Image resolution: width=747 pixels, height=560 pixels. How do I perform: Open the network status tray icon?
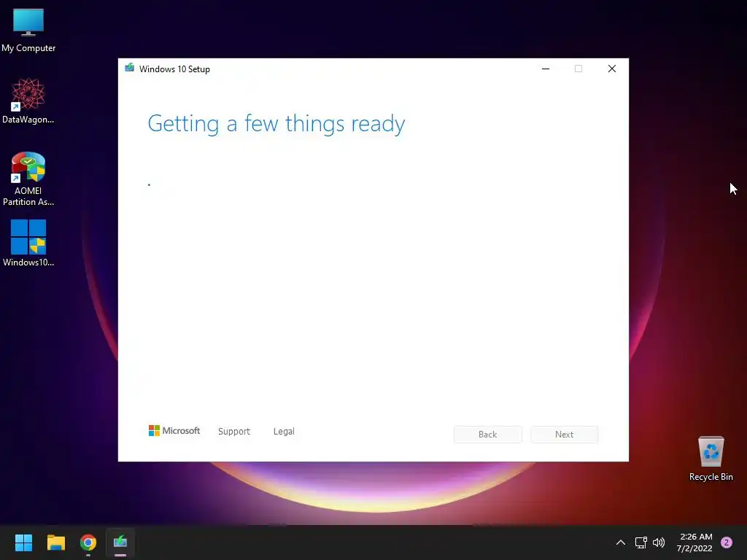click(x=640, y=542)
